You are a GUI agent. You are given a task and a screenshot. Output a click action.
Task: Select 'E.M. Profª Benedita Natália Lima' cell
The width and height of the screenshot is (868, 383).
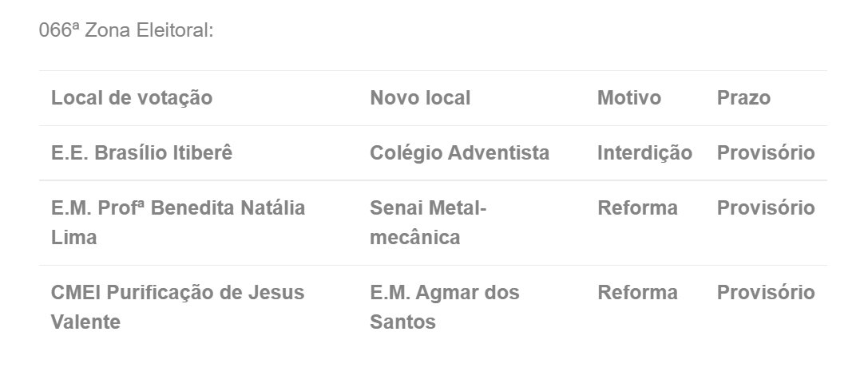coord(178,223)
